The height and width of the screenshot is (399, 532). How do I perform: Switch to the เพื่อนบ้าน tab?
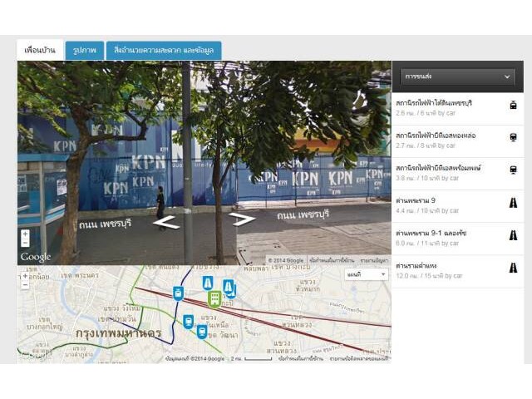[x=39, y=51]
